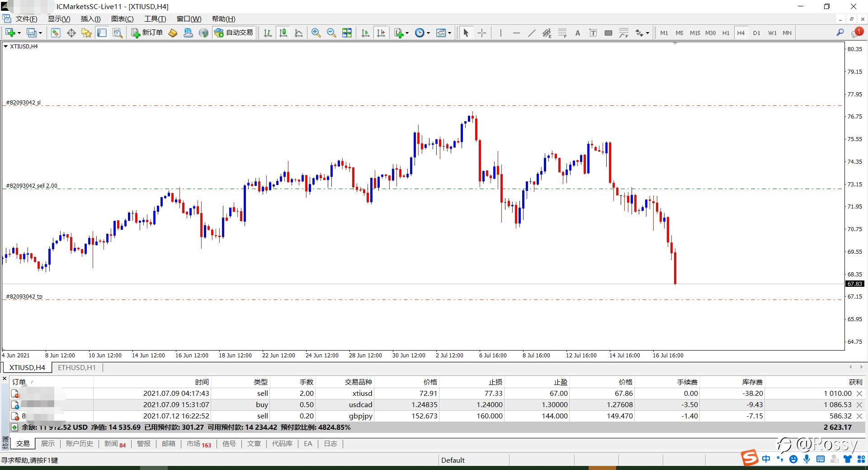This screenshot has height=470, width=868.
Task: Open the signals broadcast icon
Action: (203, 33)
